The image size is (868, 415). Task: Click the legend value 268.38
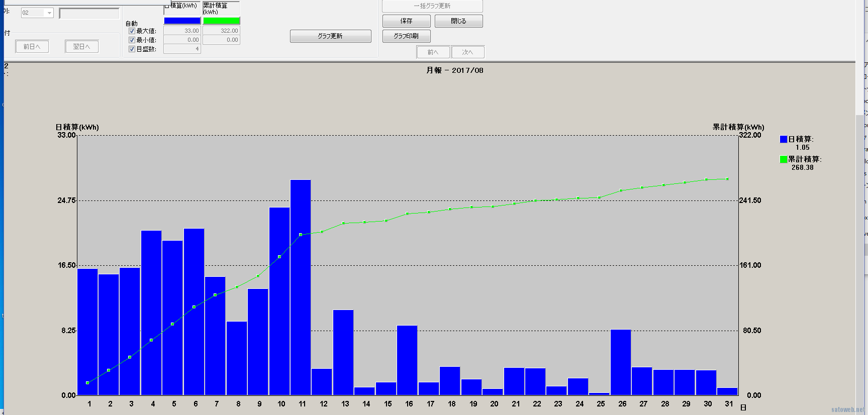click(802, 168)
